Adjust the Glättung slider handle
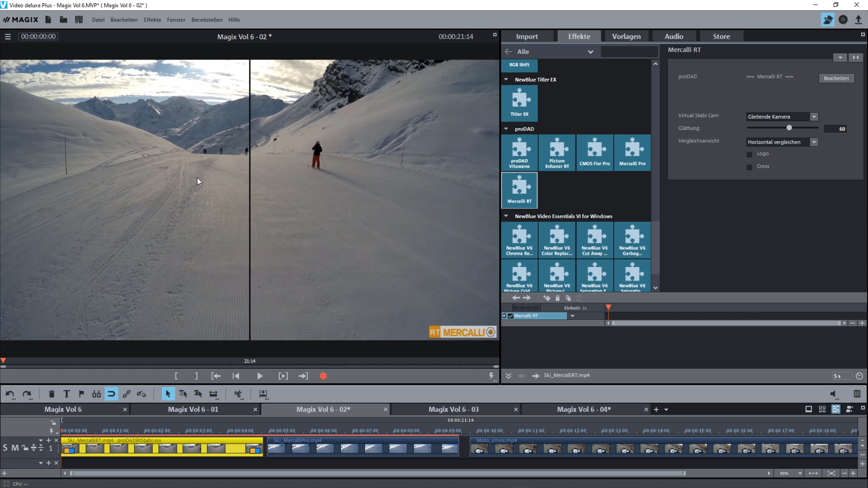The width and height of the screenshot is (868, 488). [789, 128]
